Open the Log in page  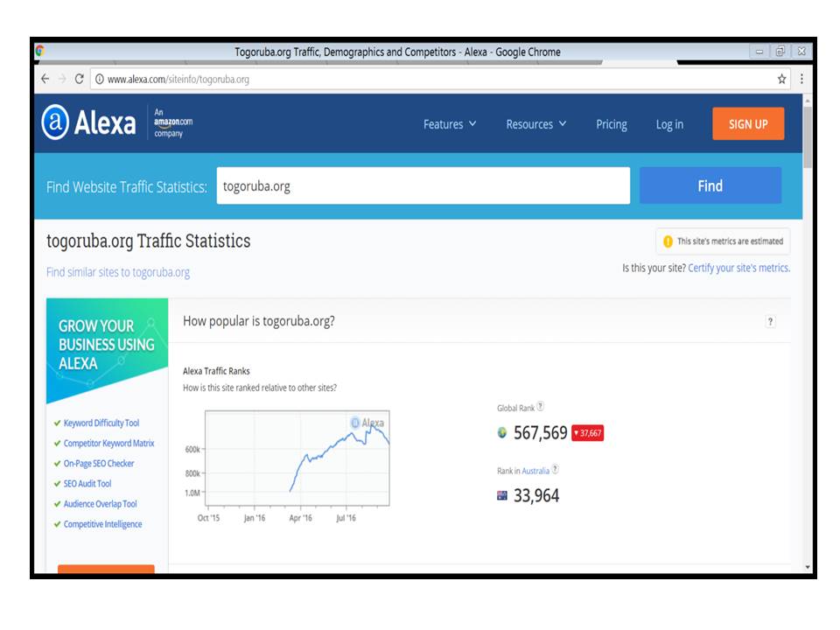pos(669,124)
